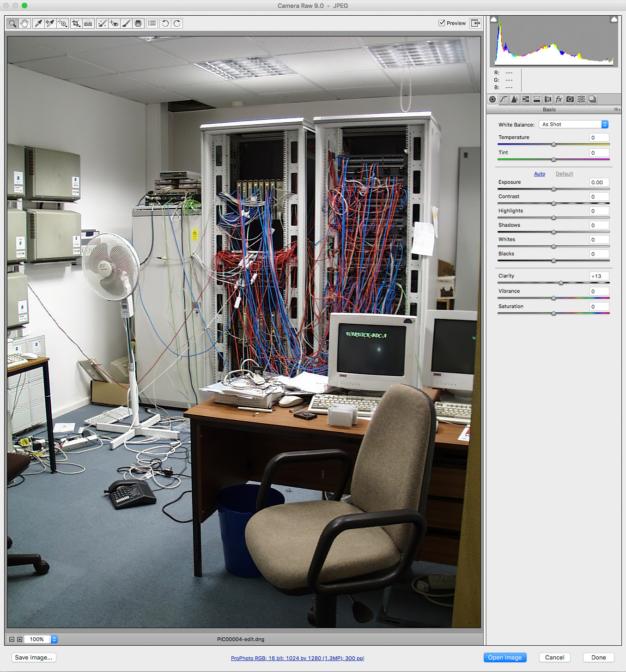Open the zoom level dropdown
626x672 pixels.
(54, 639)
